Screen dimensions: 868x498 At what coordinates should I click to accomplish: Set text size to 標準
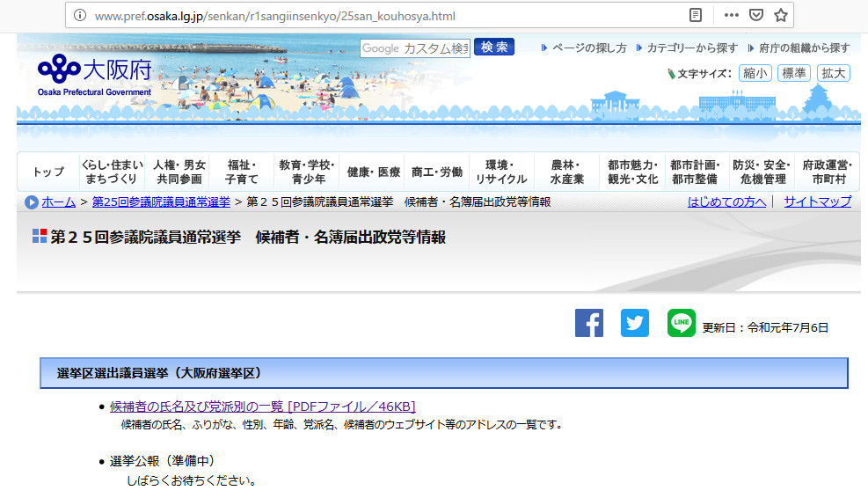794,73
